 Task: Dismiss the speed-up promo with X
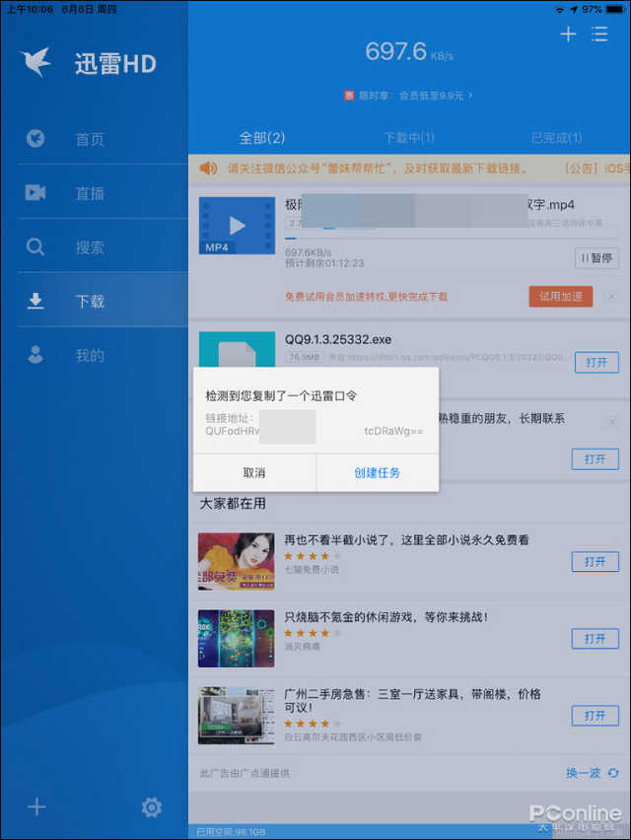611,296
